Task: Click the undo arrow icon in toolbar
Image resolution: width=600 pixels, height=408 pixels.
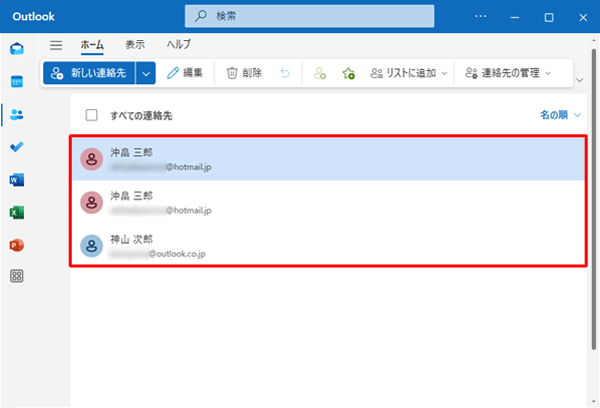Action: click(285, 73)
